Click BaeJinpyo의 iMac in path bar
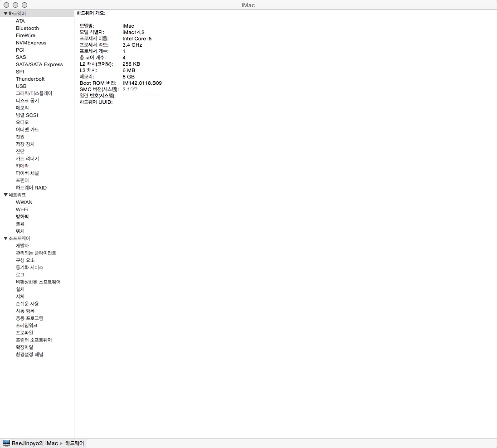497x448 pixels. 35,443
